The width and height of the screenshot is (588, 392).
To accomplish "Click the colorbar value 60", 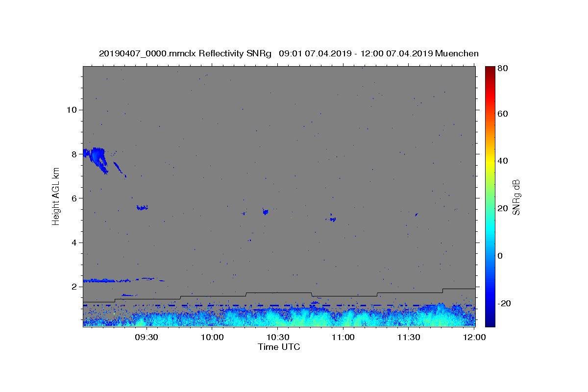I will [x=504, y=114].
